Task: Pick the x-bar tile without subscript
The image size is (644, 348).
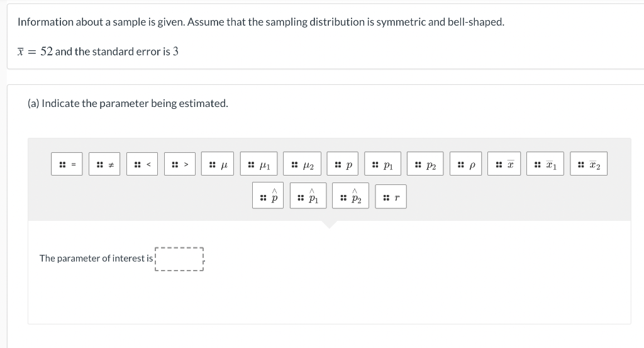Action: 505,166
